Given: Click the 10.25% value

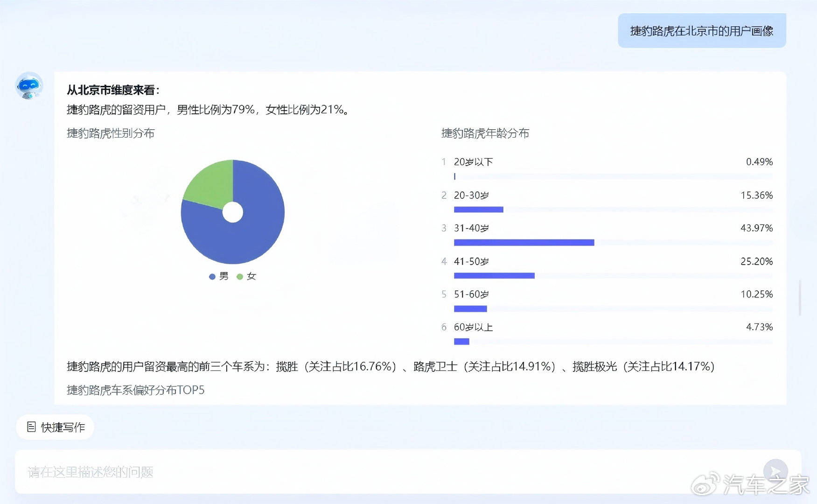Looking at the screenshot, I should (756, 294).
